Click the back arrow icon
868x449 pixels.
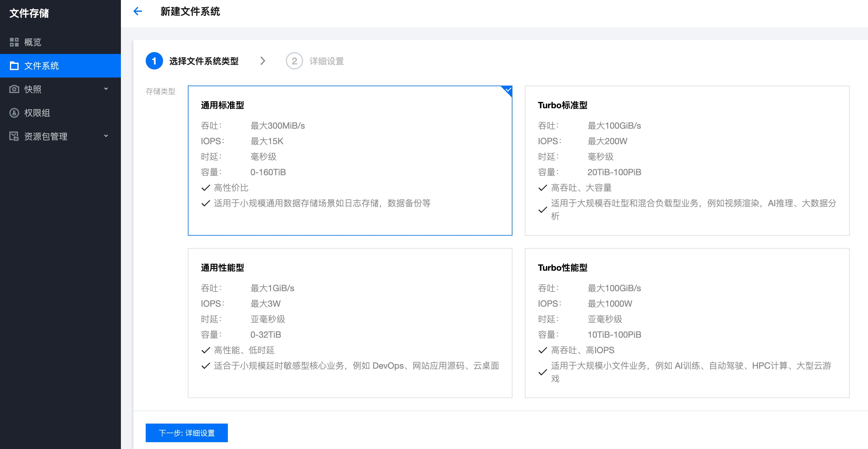[137, 11]
